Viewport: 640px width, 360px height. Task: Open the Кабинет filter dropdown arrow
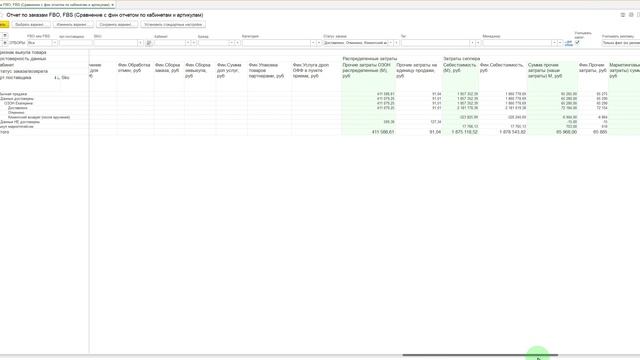[x=188, y=43]
